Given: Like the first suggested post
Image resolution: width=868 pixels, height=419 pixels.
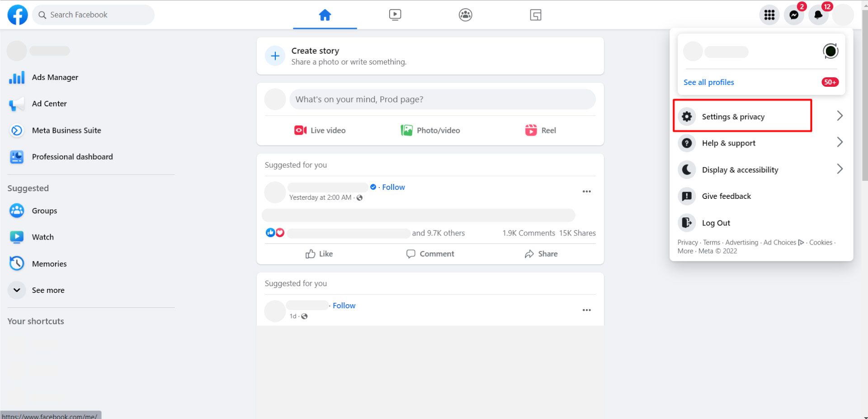Looking at the screenshot, I should [319, 254].
